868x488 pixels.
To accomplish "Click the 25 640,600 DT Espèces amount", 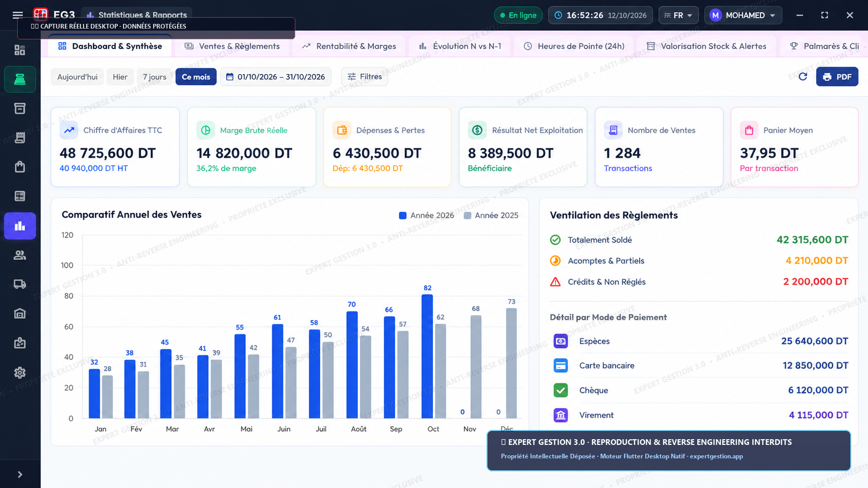I will coord(815,341).
